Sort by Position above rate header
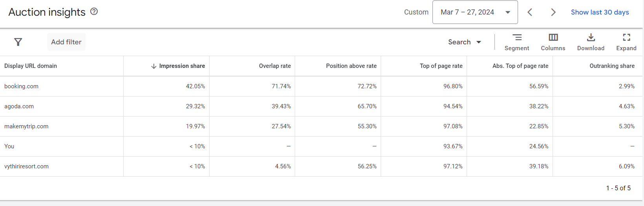The image size is (644, 206). click(x=351, y=66)
